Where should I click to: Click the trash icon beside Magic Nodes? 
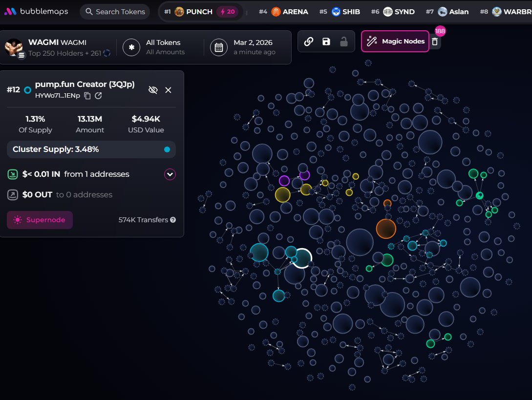tap(435, 42)
